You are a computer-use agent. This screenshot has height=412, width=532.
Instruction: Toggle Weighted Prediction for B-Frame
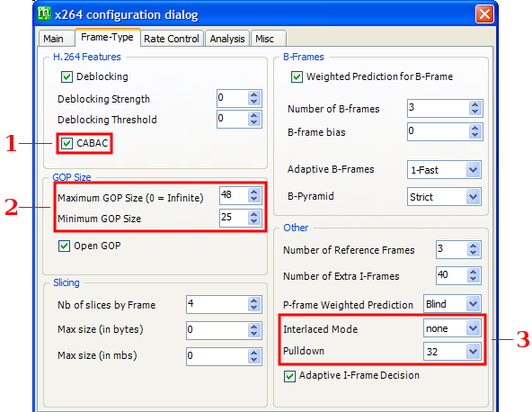point(297,76)
